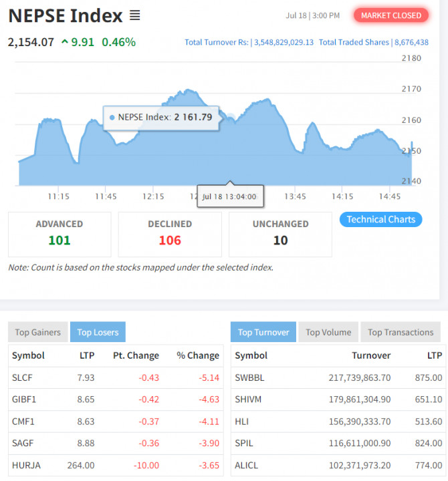Click the 0.46% change value
The height and width of the screenshot is (481, 448).
118,42
